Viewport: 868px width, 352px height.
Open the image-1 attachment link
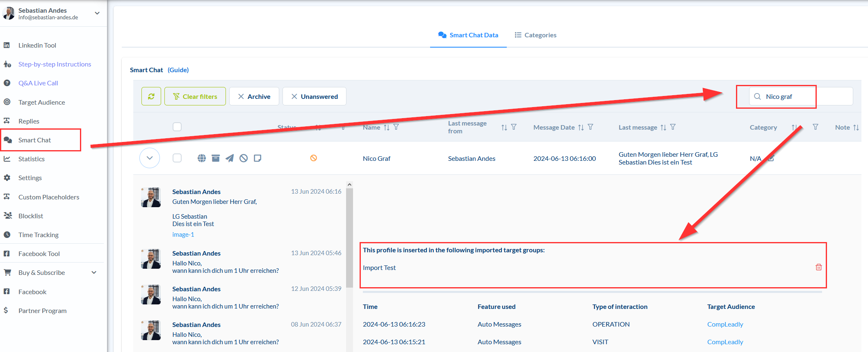tap(183, 235)
